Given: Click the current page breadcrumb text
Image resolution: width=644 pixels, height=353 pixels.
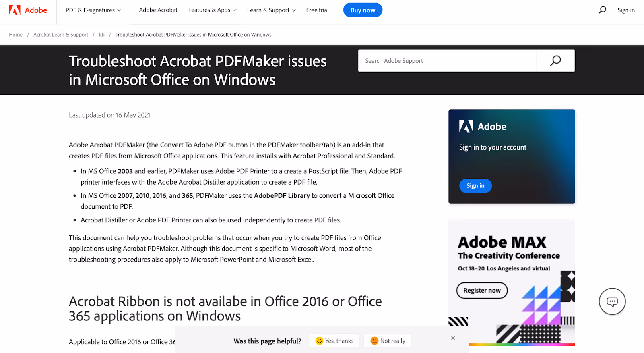Looking at the screenshot, I should (x=193, y=35).
